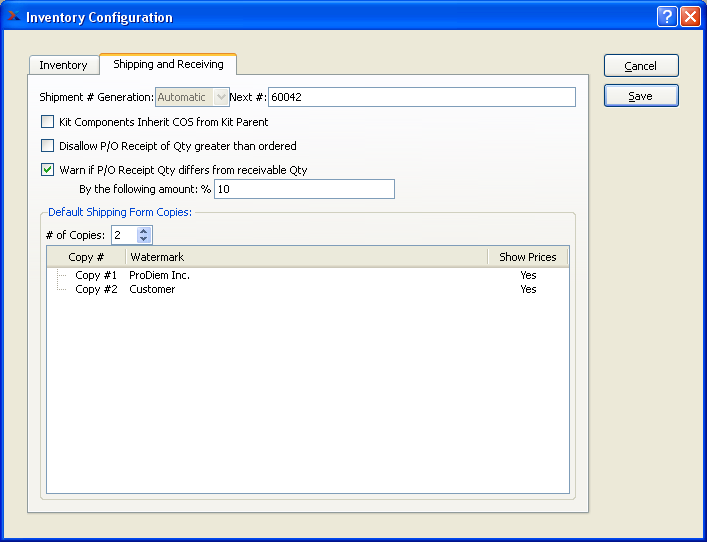
Task: Check Disallow P/O Receipt of Qty greater
Action: tap(47, 146)
